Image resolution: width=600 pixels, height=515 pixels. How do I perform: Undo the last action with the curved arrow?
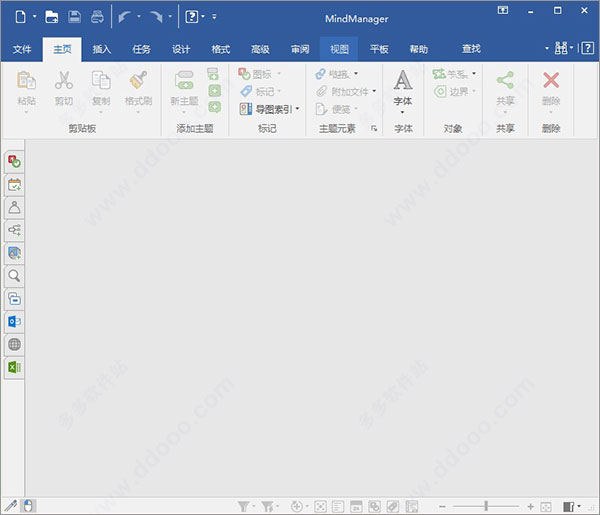(124, 16)
